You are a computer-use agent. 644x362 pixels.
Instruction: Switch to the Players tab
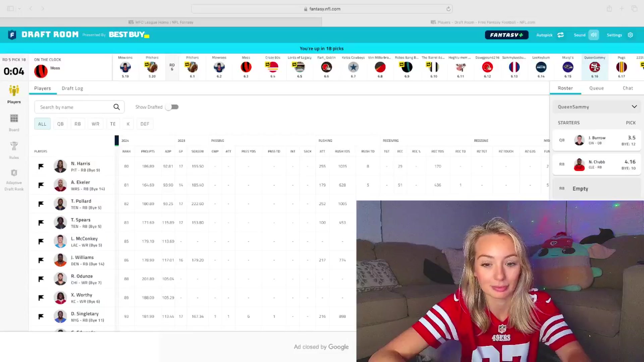43,88
